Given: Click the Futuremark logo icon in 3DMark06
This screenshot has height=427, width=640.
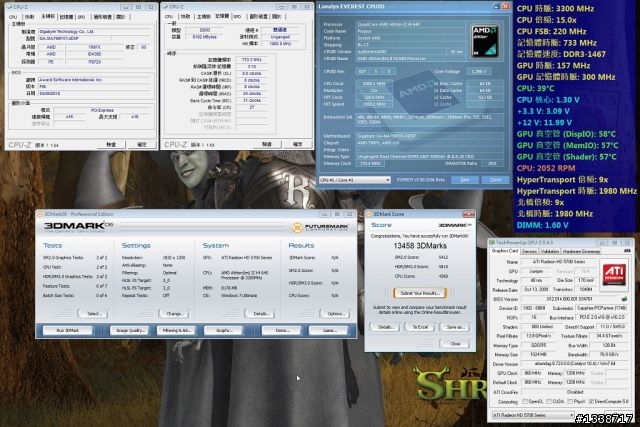Looking at the screenshot, I should 298,227.
